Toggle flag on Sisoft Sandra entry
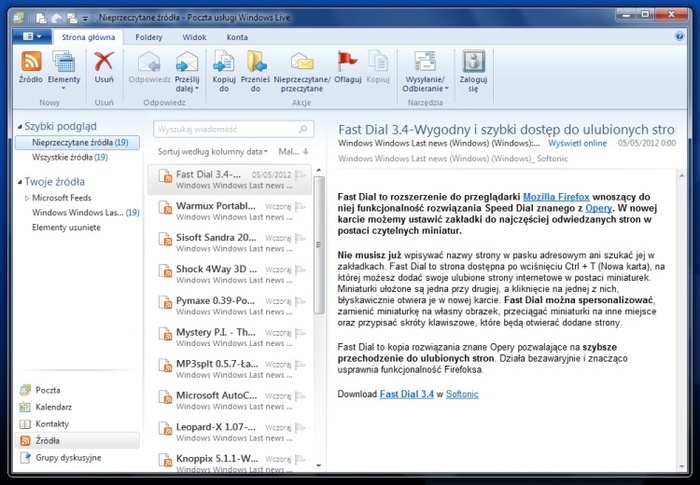The height and width of the screenshot is (485, 700). [301, 238]
